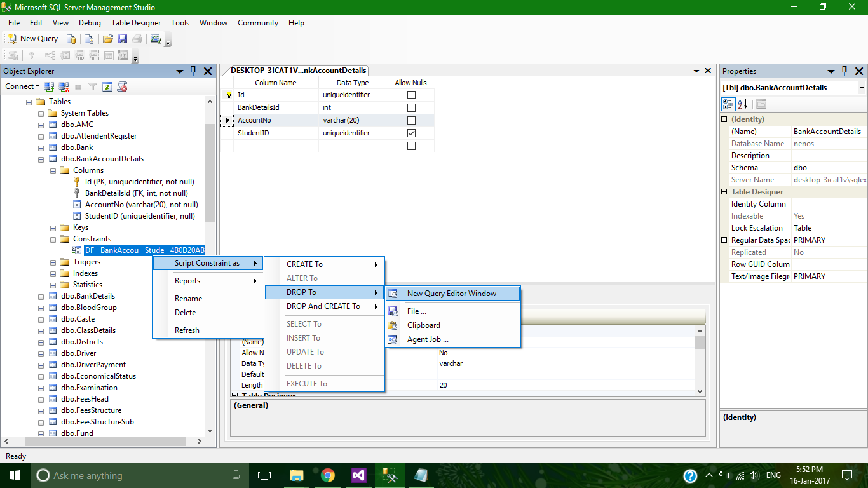Click the uniqueidentifier data type cell for StudentID
This screenshot has width=868, height=488.
tap(353, 133)
